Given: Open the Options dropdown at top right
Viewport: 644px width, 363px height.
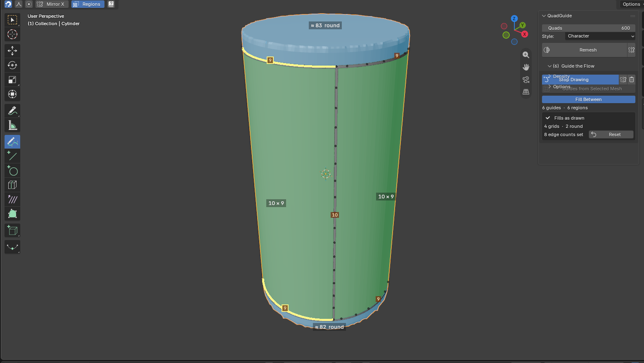Looking at the screenshot, I should 632,4.
